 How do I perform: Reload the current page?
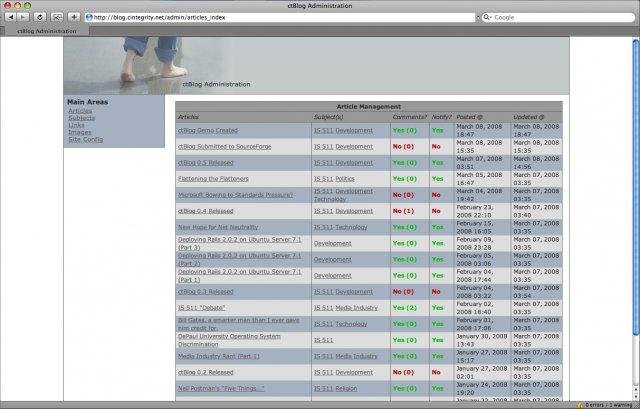[40, 17]
